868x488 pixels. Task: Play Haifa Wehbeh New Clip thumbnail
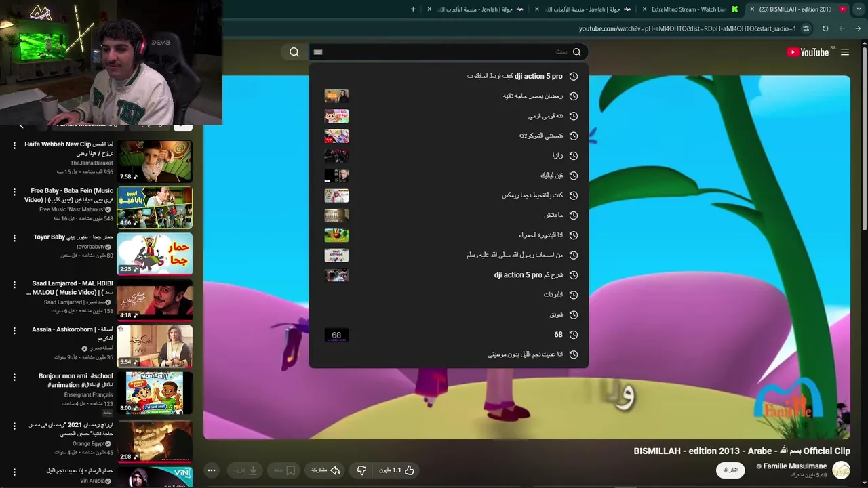(x=155, y=161)
